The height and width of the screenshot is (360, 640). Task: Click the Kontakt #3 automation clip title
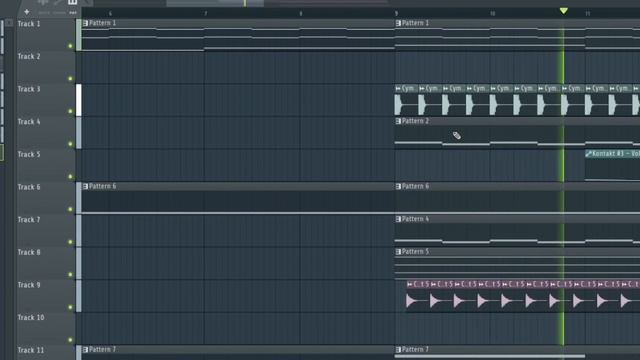coord(616,154)
